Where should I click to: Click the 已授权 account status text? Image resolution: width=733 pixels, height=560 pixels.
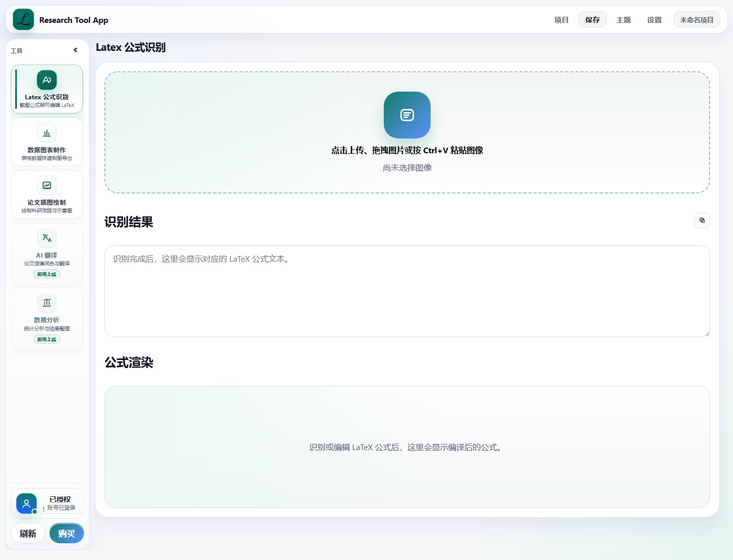[60, 499]
